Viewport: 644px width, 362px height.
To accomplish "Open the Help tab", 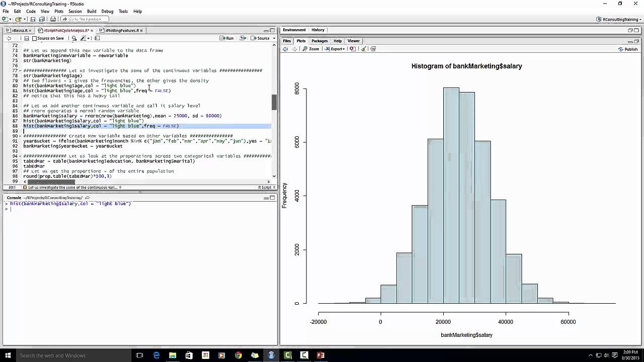I will (x=338, y=41).
